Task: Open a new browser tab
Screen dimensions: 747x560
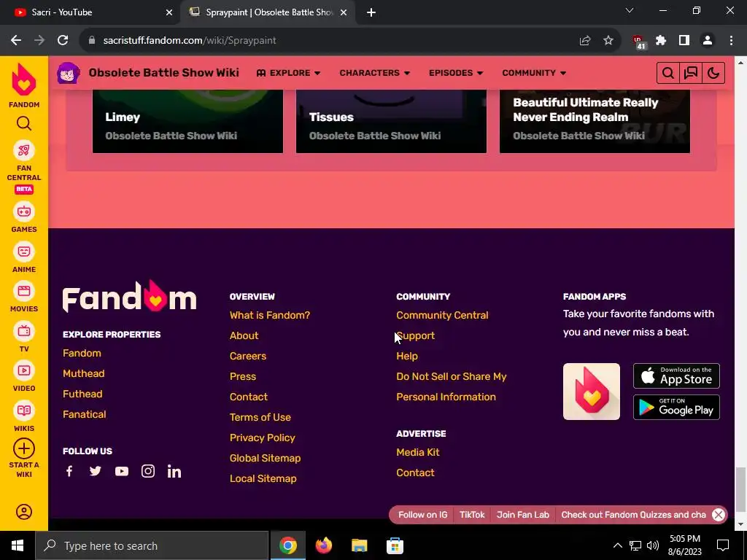Action: pyautogui.click(x=371, y=12)
